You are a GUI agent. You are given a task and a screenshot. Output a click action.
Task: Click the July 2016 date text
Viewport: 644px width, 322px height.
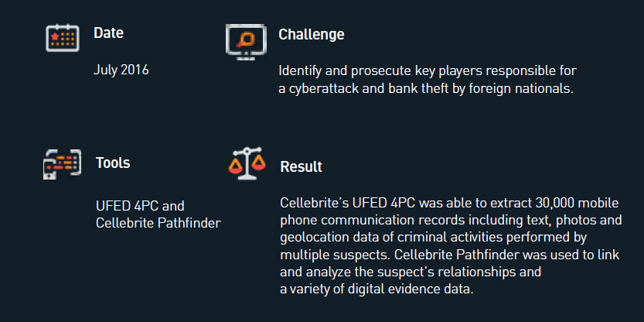pyautogui.click(x=121, y=70)
